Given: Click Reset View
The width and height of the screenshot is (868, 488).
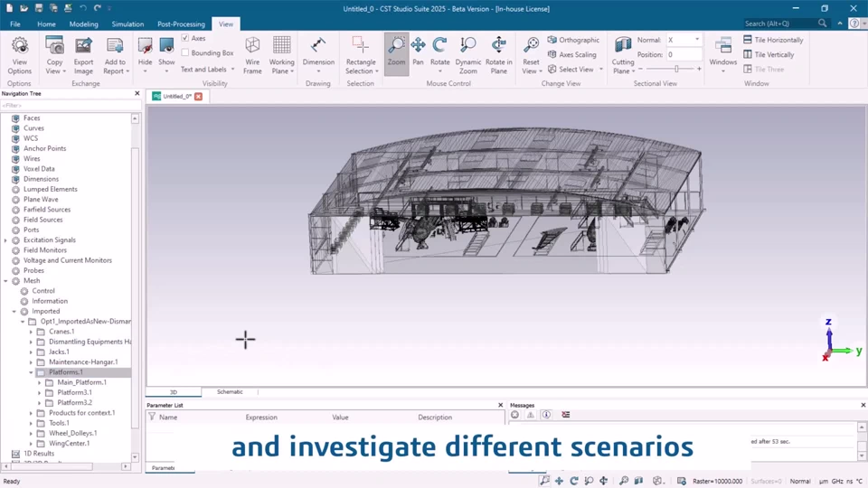Looking at the screenshot, I should [531, 55].
